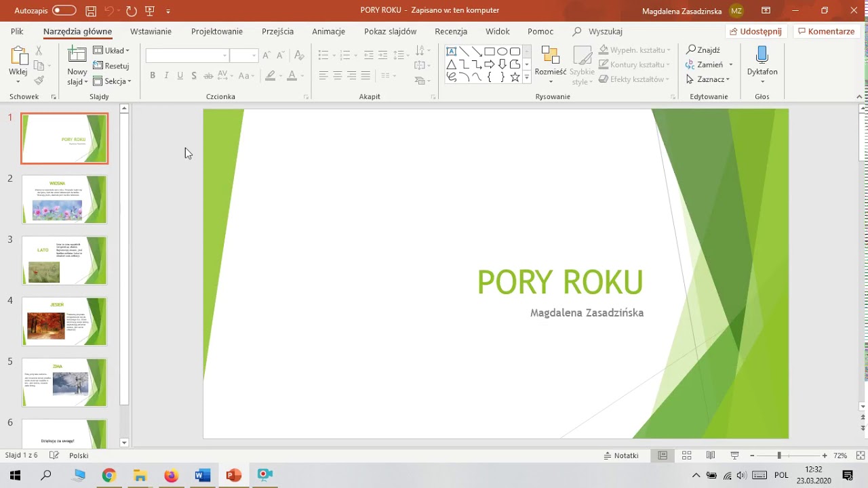Image resolution: width=868 pixels, height=488 pixels.
Task: Click the bullet list icon
Action: [323, 55]
